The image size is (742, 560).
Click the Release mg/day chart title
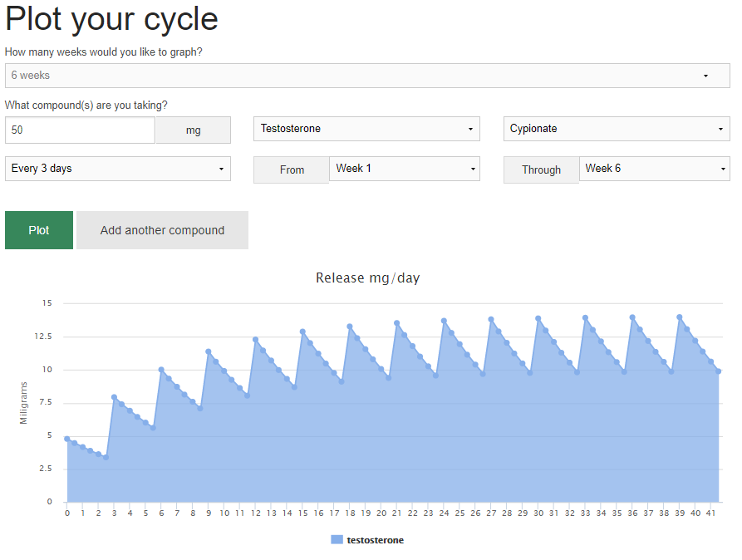coord(367,278)
